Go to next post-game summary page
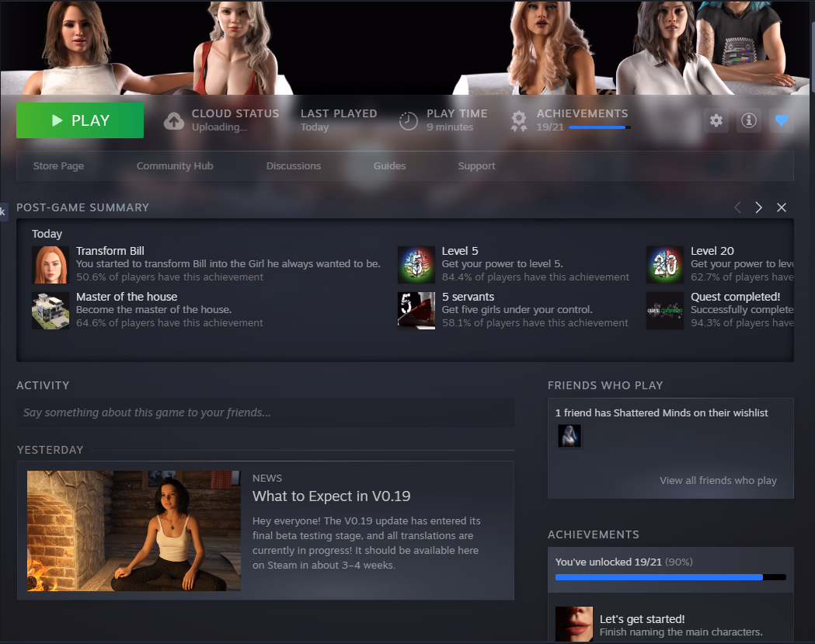The height and width of the screenshot is (644, 815). tap(759, 207)
